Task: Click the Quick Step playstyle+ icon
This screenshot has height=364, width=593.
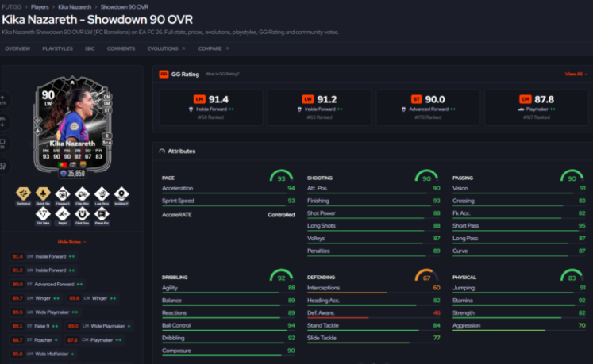Action: pos(43,194)
